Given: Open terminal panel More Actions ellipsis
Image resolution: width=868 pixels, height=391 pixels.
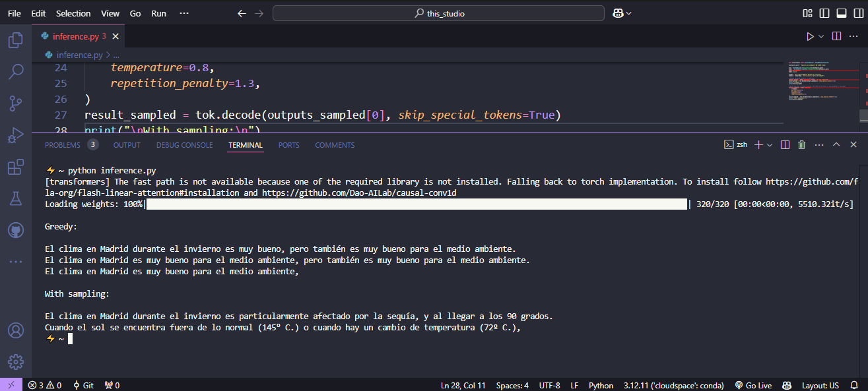Looking at the screenshot, I should pyautogui.click(x=819, y=144).
